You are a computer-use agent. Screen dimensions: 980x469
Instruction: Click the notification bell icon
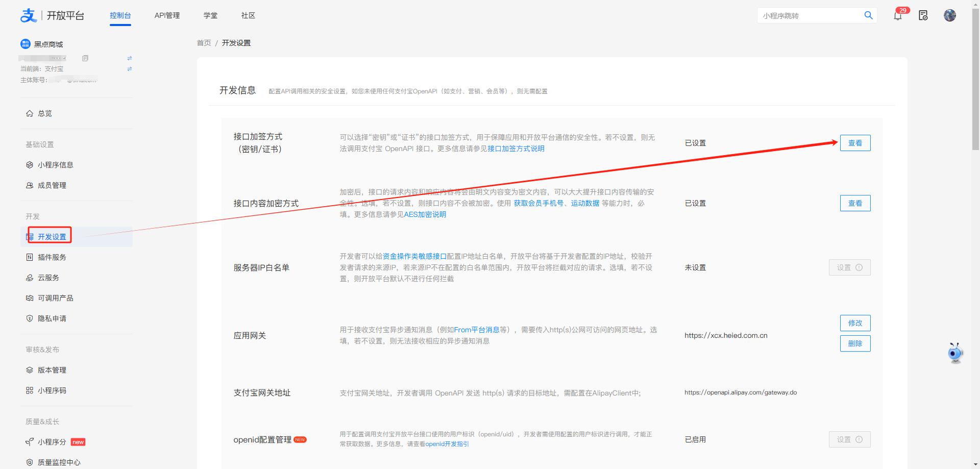[898, 16]
